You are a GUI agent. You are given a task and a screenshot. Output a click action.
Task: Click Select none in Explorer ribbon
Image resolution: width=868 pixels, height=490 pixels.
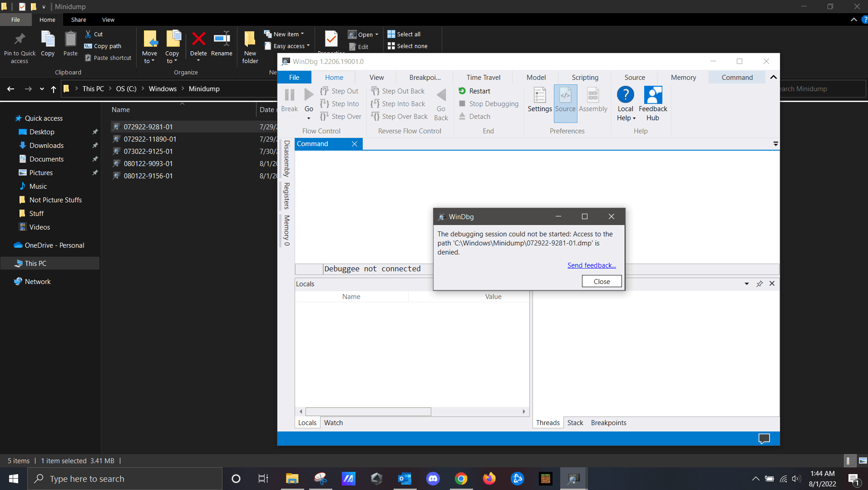pyautogui.click(x=408, y=46)
